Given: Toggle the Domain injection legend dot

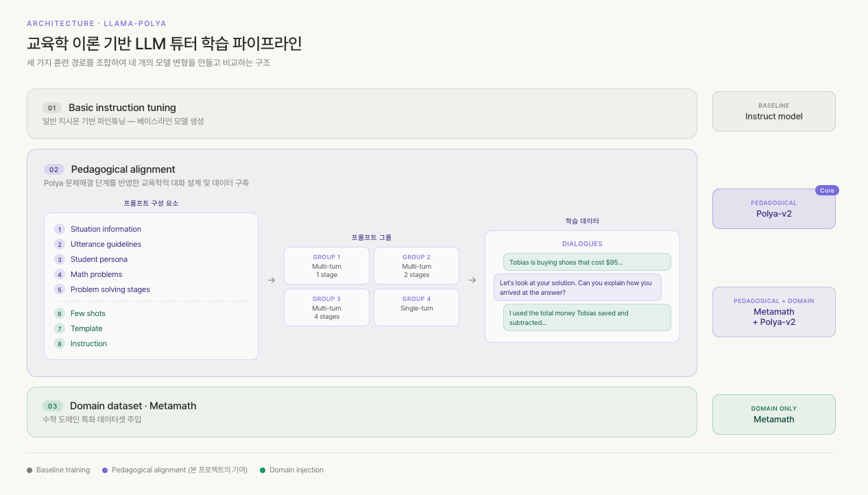Looking at the screenshot, I should pos(263,470).
